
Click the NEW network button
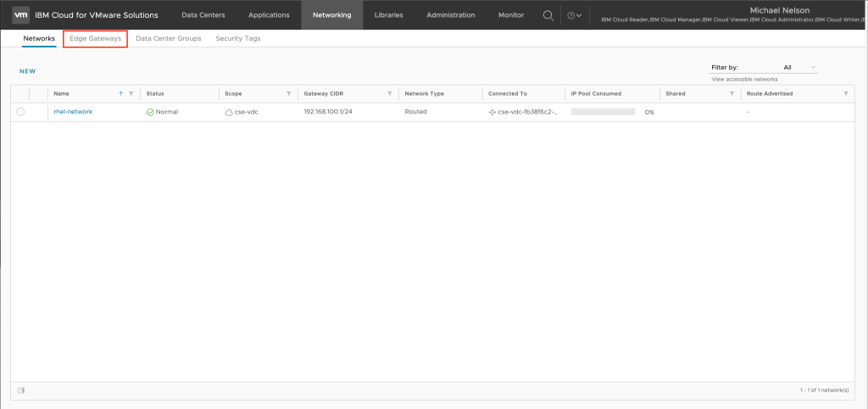point(27,71)
